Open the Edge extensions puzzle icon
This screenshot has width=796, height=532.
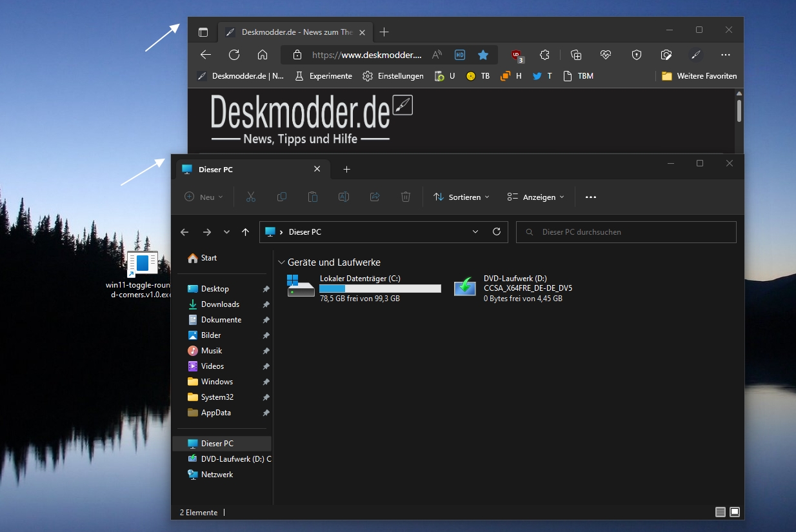[544, 55]
